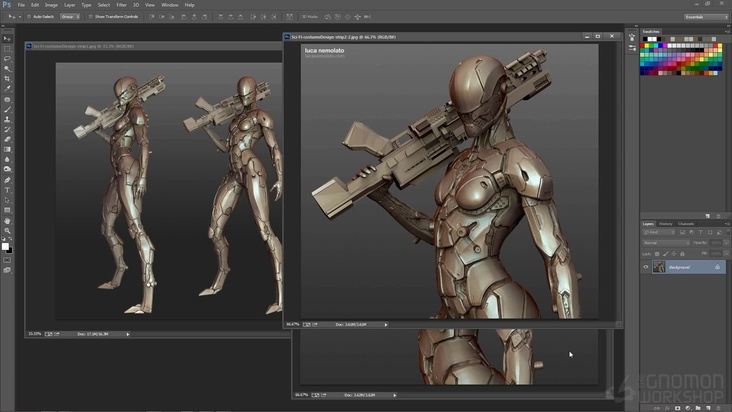The height and width of the screenshot is (412, 732).
Task: Open the File menu
Action: click(x=21, y=5)
